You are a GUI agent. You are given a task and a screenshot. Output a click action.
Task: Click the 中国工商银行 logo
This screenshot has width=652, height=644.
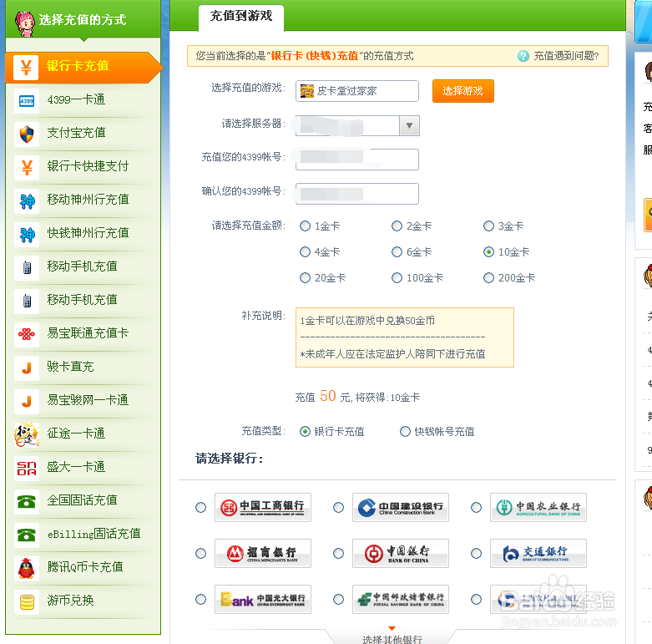coord(263,507)
